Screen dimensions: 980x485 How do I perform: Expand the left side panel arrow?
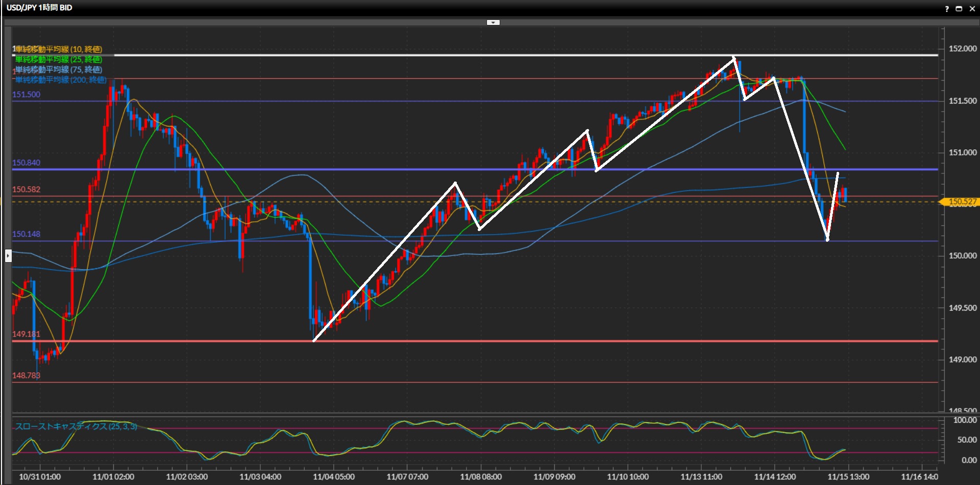click(x=8, y=256)
